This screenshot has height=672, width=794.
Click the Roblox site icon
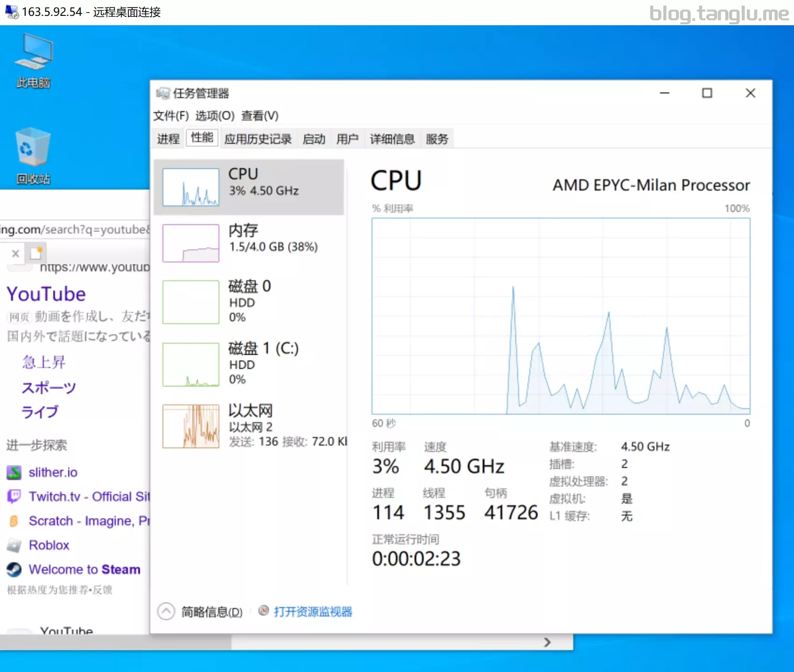(14, 545)
